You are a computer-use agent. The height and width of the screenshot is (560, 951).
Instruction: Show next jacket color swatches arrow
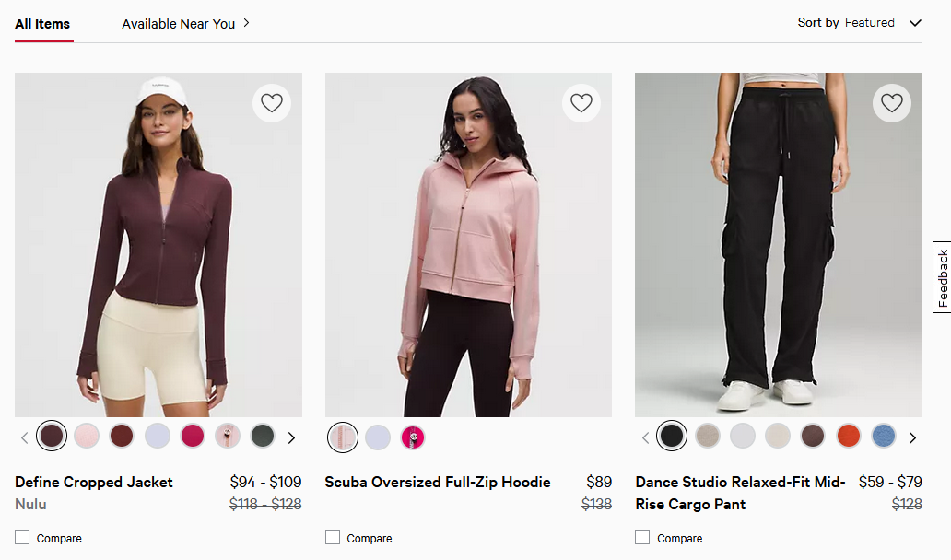pos(292,437)
